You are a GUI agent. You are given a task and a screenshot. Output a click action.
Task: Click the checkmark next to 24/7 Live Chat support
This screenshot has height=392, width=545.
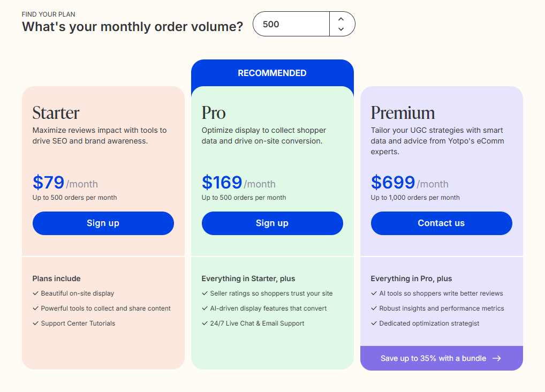pyautogui.click(x=205, y=323)
